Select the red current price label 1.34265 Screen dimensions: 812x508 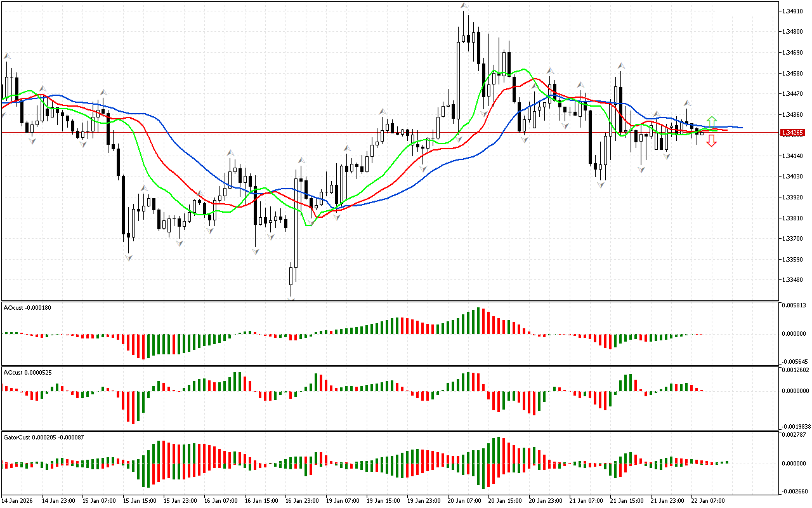(793, 133)
